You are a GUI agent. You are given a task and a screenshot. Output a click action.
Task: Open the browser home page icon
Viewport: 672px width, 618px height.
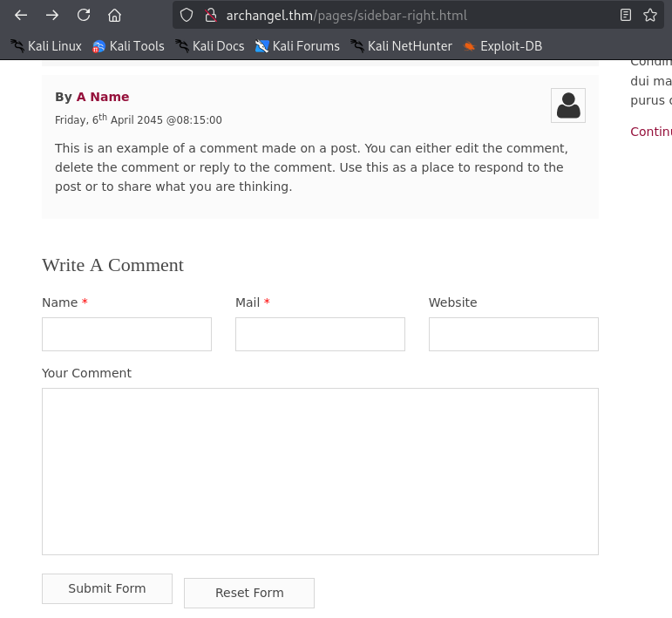[x=114, y=16]
